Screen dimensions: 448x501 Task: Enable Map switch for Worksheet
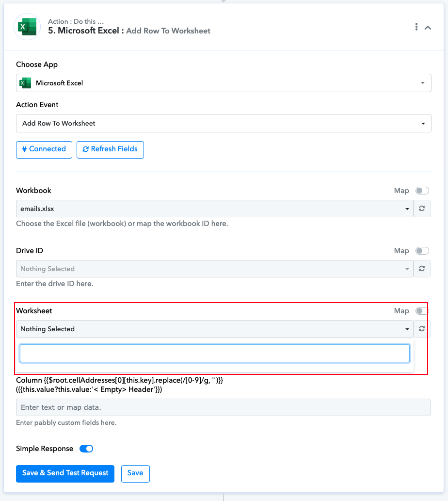[421, 311]
